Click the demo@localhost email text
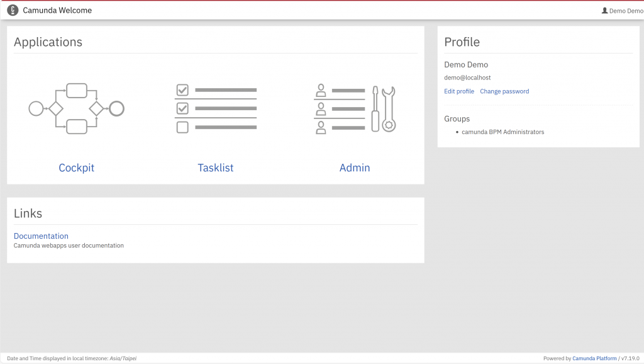This screenshot has height=364, width=644. point(467,77)
